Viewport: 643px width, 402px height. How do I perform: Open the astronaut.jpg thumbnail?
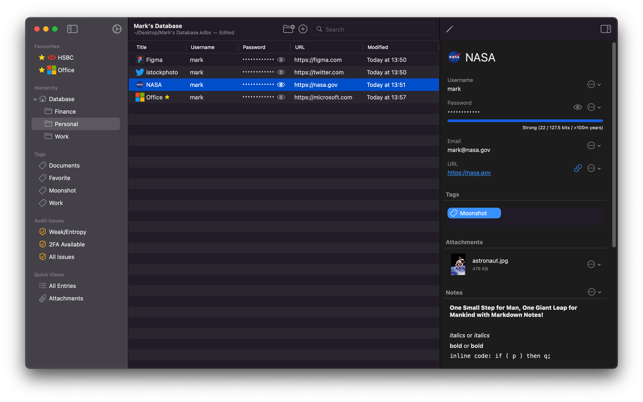[458, 264]
